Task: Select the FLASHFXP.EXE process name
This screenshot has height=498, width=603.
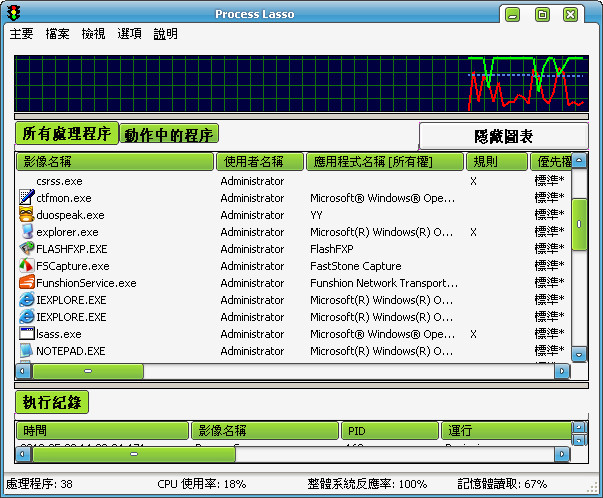Action: point(72,249)
